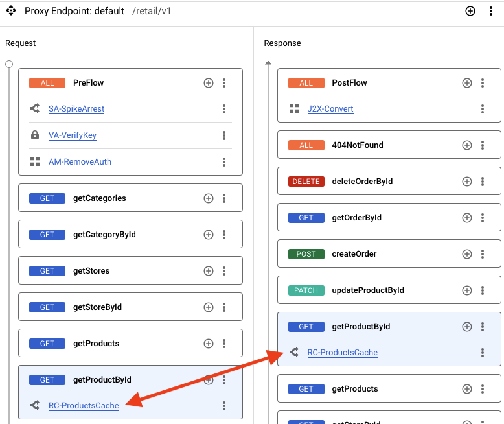
Task: Open the deleteOrderById flow options menu
Action: (483, 182)
